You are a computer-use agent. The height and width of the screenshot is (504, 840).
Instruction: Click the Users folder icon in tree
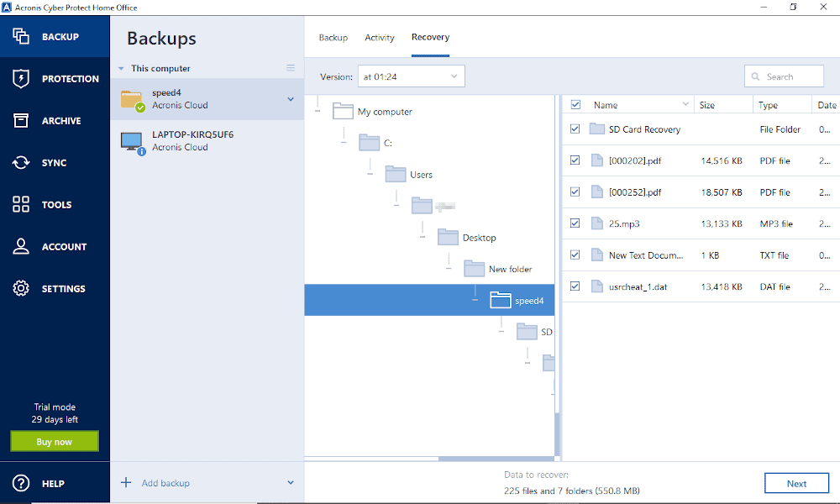point(396,175)
